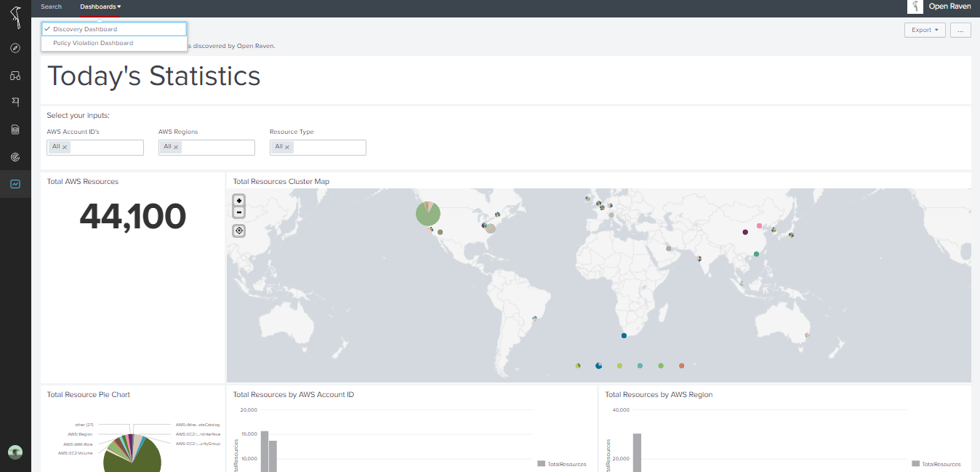
Task: Select Policy Violation Dashboard from the menu
Action: (114, 43)
